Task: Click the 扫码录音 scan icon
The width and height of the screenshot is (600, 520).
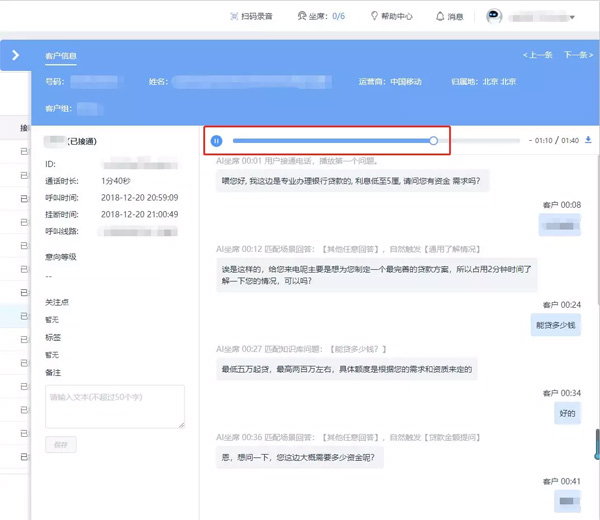Action: coord(234,17)
